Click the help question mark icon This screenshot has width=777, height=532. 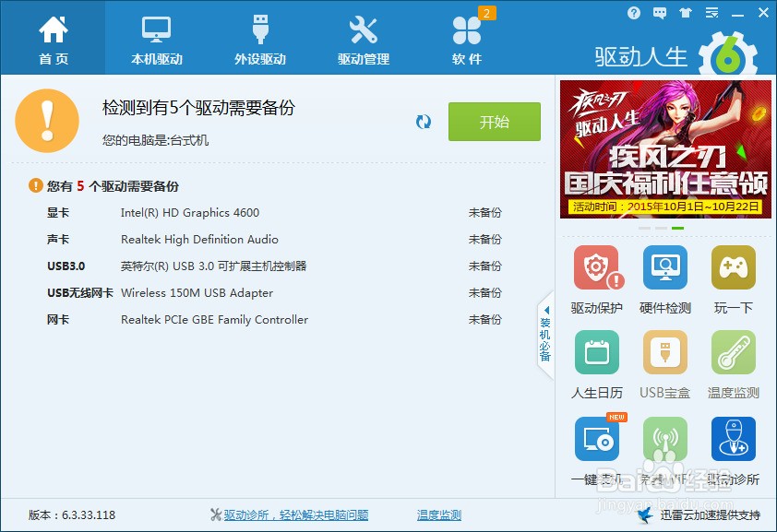[x=634, y=13]
